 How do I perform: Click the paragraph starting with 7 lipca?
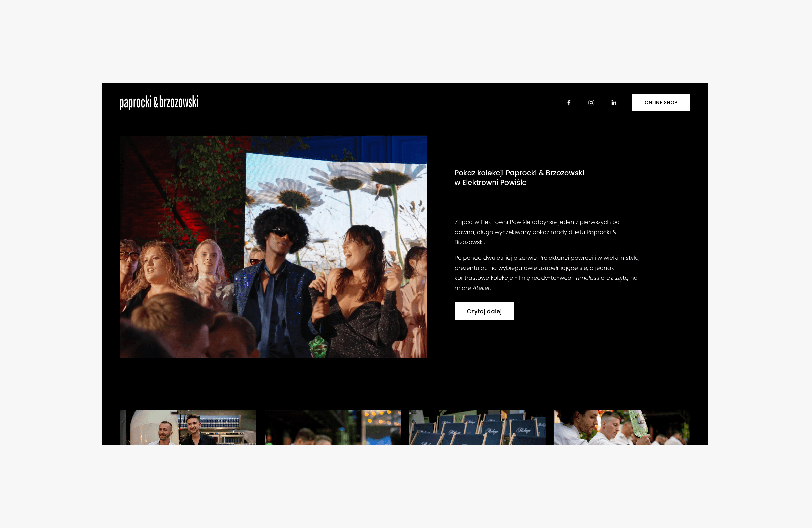coord(537,232)
